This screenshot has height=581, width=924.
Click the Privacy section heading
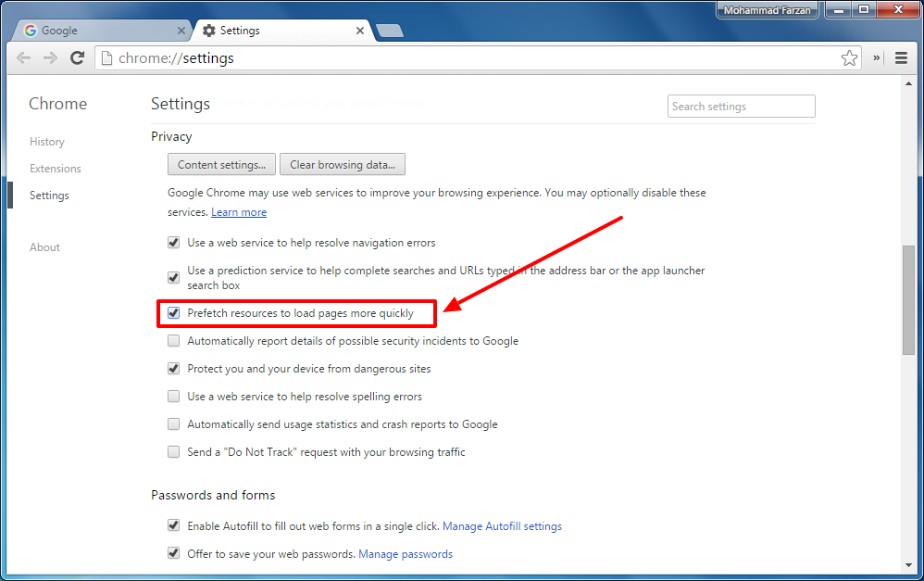coord(171,136)
